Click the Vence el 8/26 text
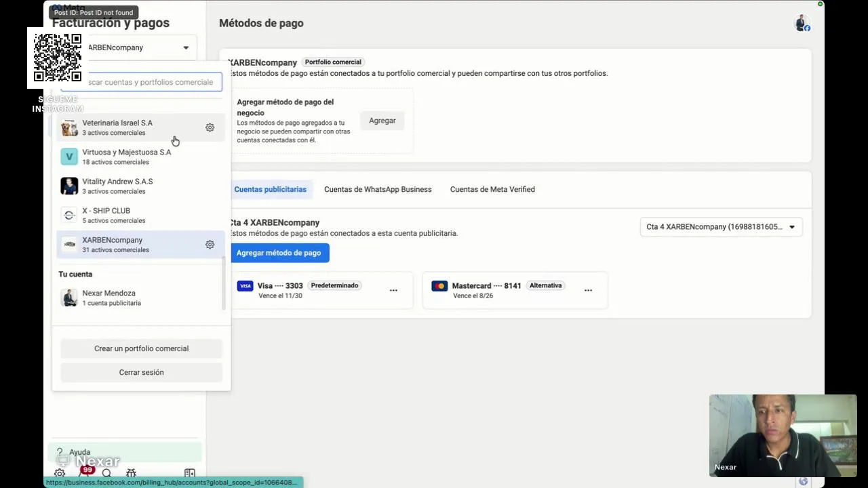This screenshot has height=488, width=868. coord(473,296)
